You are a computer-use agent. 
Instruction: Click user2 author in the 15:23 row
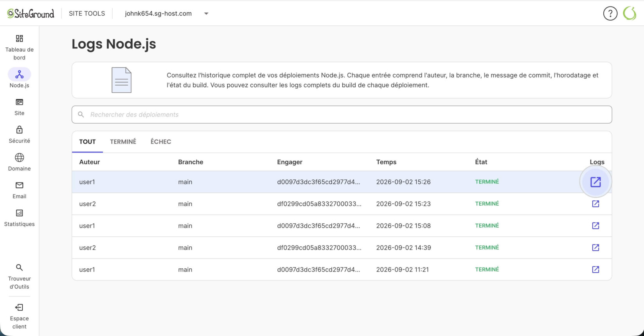click(87, 204)
